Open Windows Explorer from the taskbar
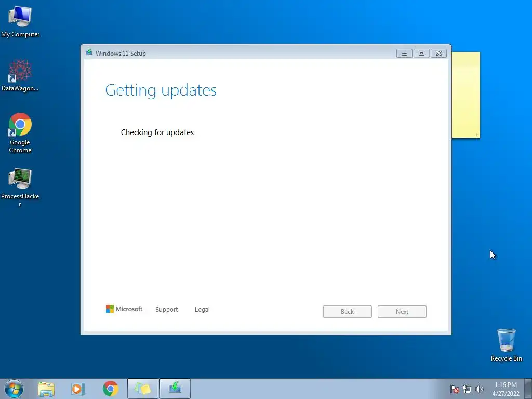Viewport: 532px width, 399px height. [x=46, y=389]
